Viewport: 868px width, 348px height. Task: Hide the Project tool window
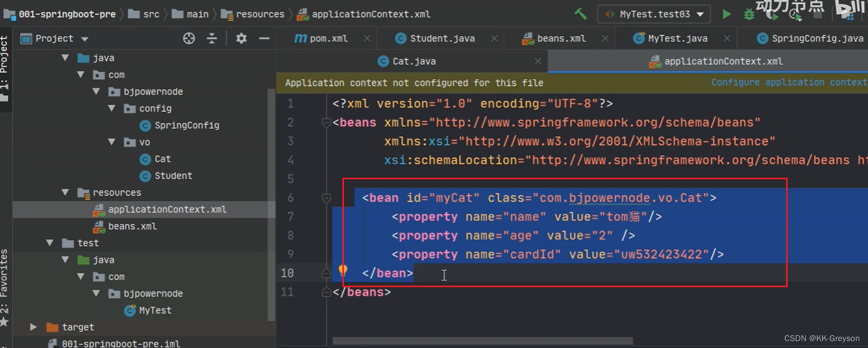pos(264,38)
